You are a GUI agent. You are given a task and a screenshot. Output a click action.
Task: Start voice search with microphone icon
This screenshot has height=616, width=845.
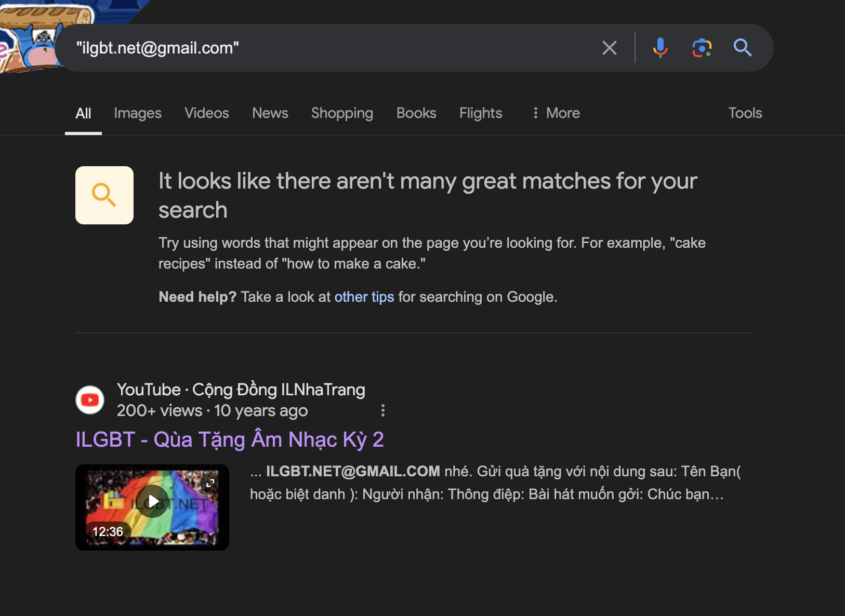tap(660, 48)
